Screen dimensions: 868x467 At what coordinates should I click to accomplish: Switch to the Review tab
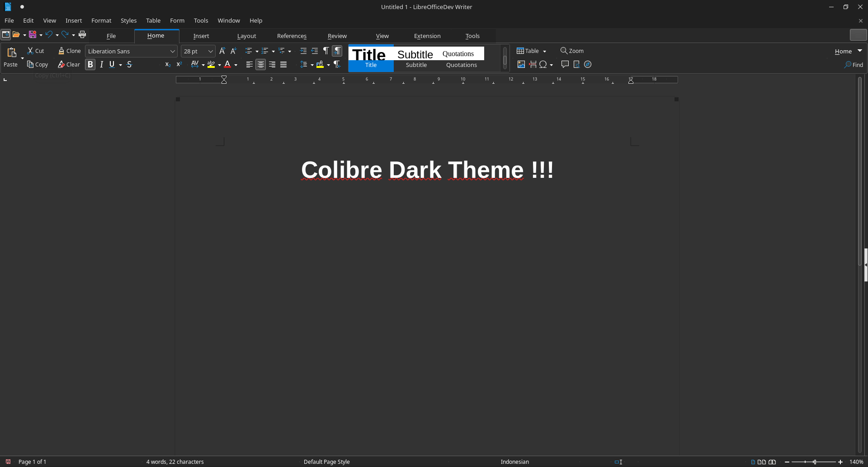[337, 36]
